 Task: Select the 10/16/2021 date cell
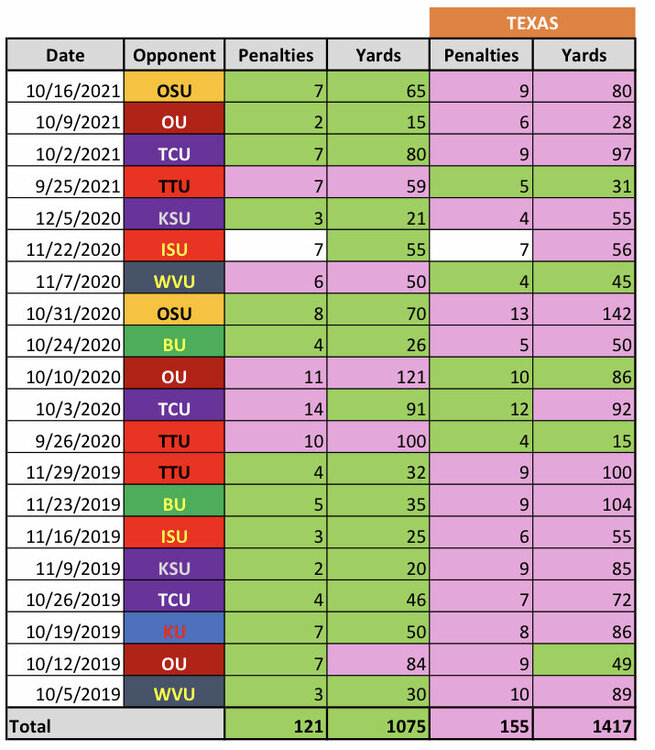[x=65, y=89]
